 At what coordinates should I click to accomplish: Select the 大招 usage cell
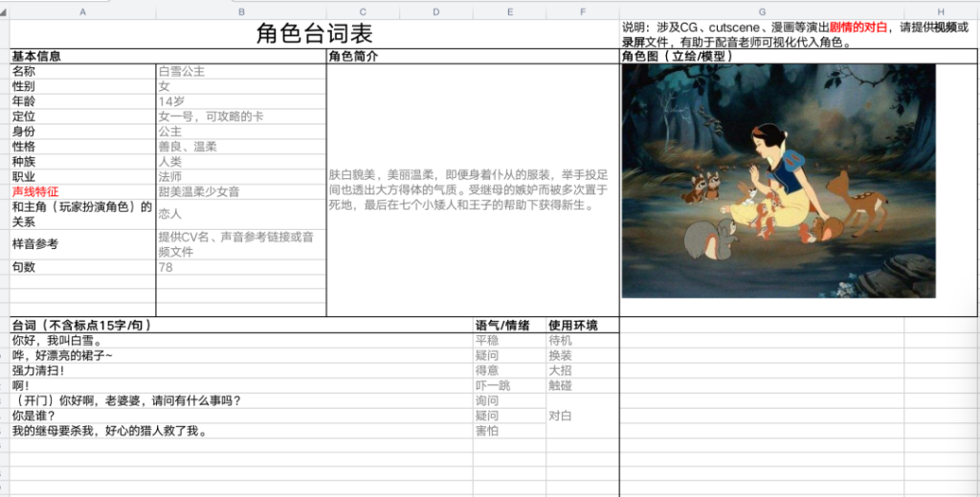point(583,371)
